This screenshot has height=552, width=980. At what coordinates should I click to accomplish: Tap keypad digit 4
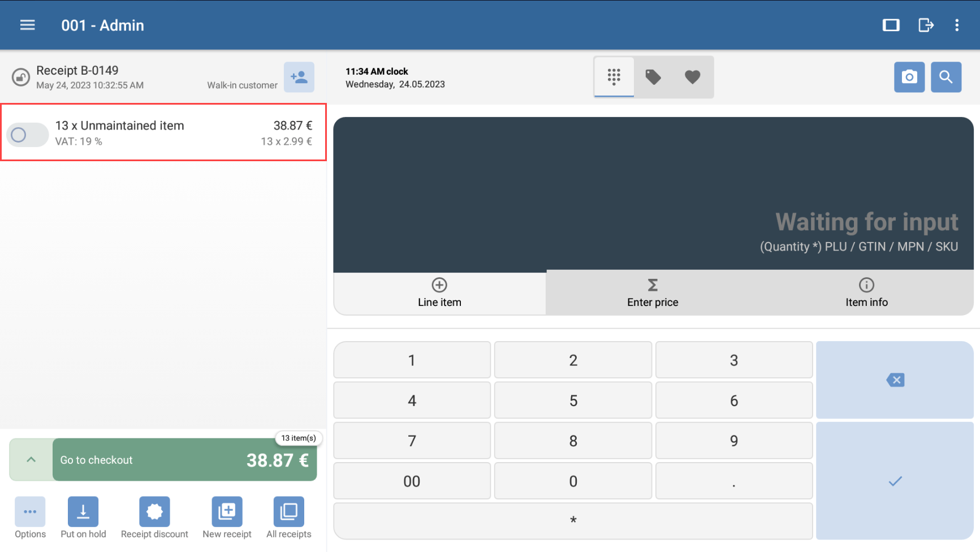[x=412, y=400]
